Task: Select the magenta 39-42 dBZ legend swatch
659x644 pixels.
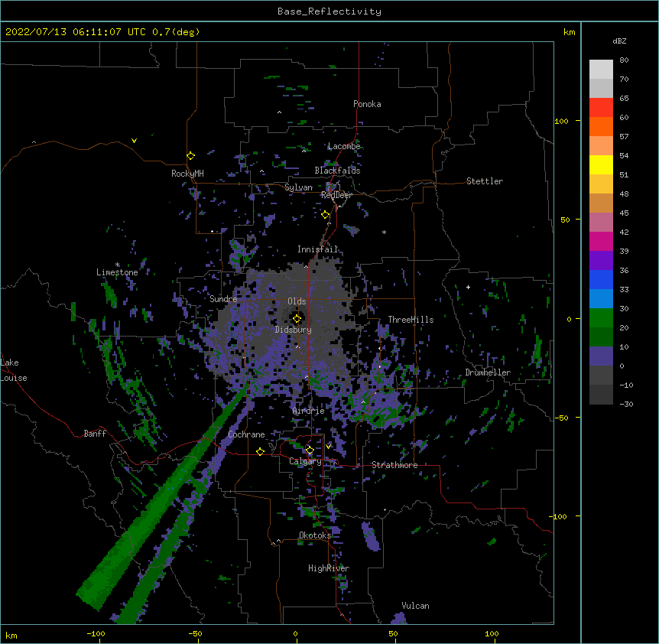Action: click(x=601, y=241)
